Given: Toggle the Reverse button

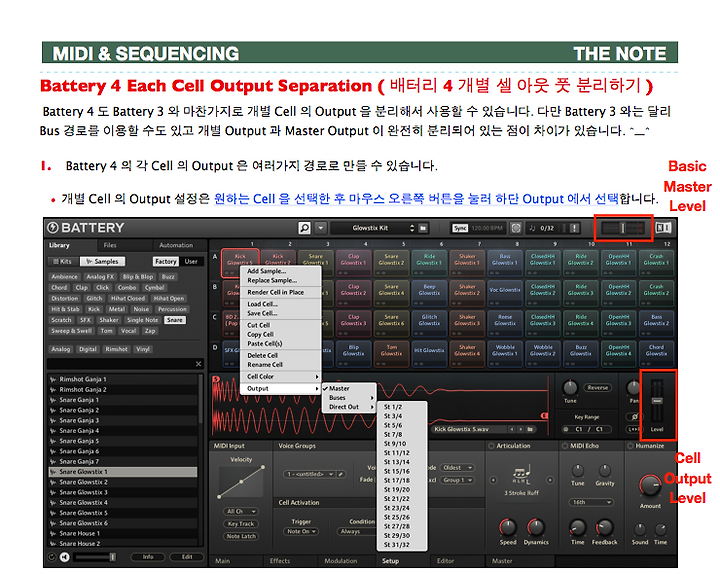Looking at the screenshot, I should [598, 388].
